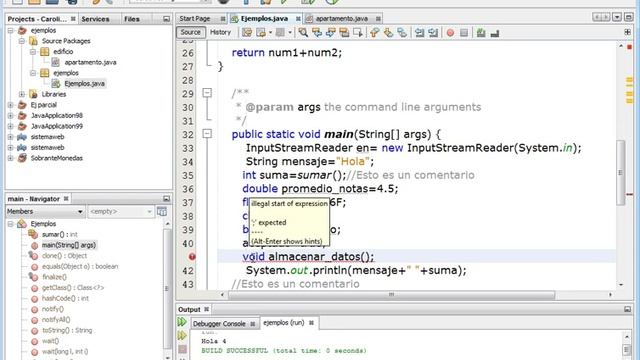Click Re-run green arrows icon in Output

[182, 322]
